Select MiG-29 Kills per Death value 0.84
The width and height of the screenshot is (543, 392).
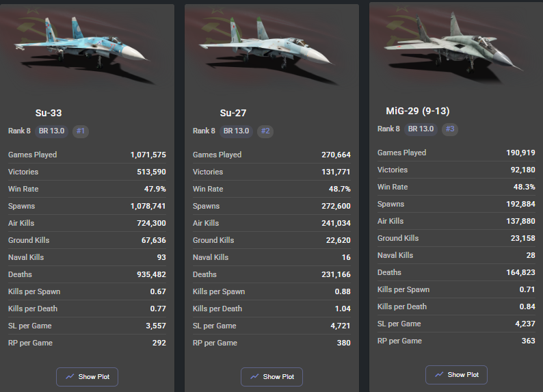tap(525, 306)
